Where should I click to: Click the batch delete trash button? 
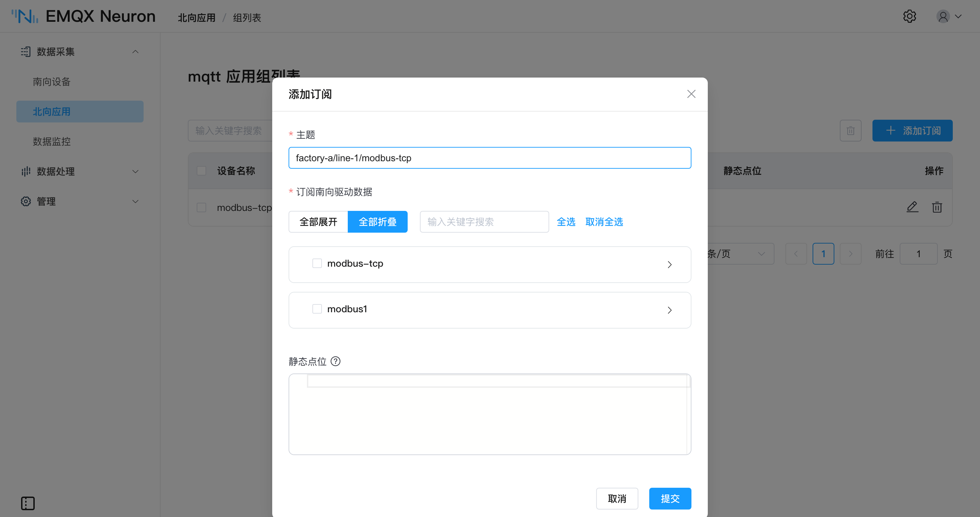point(851,131)
